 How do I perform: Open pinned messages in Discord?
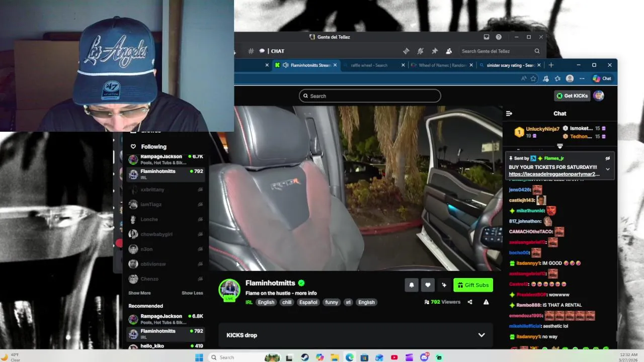[x=435, y=51]
